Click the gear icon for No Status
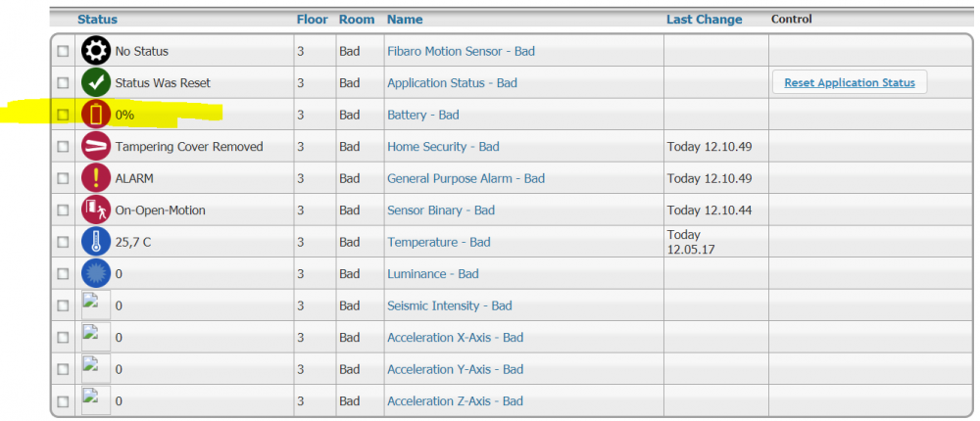The height and width of the screenshot is (421, 980). [x=96, y=51]
